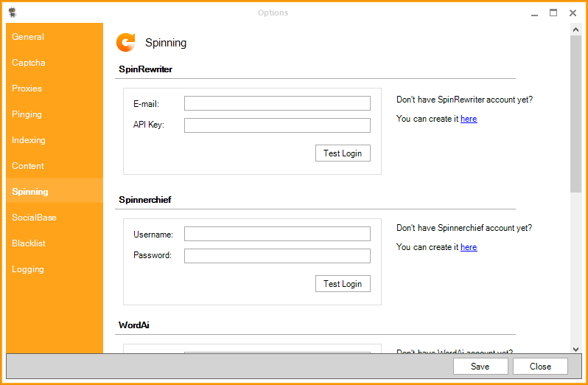Click the scrollbar down arrow

575,350
